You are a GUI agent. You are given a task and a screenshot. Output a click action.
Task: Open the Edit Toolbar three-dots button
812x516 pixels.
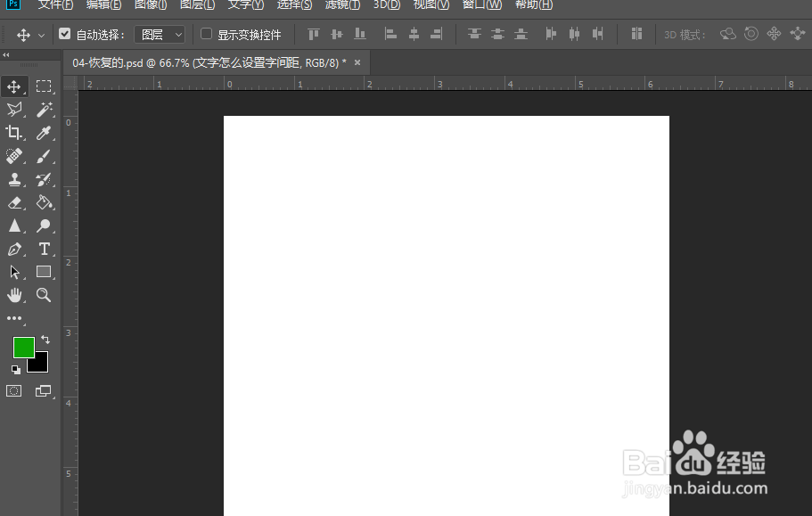tap(14, 318)
